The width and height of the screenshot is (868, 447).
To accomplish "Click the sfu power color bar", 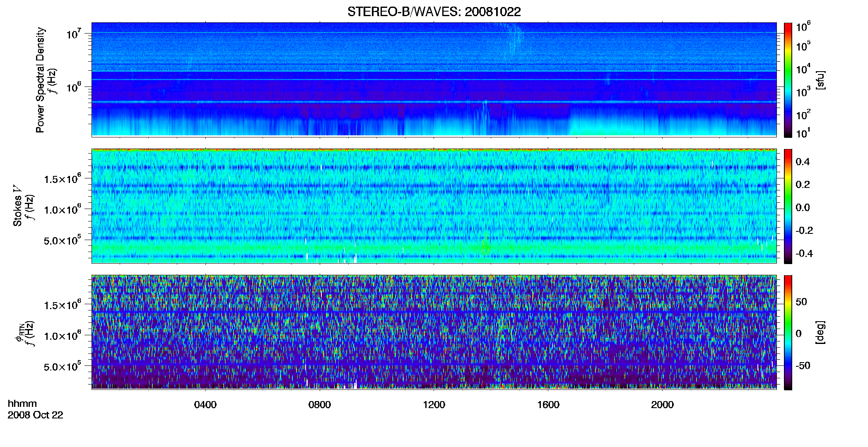I will point(788,80).
